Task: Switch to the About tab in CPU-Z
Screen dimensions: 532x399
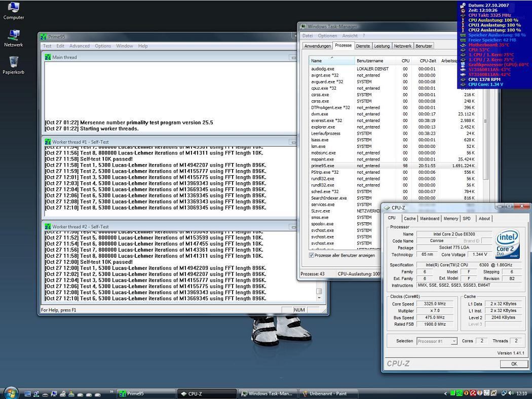Action: (x=484, y=219)
